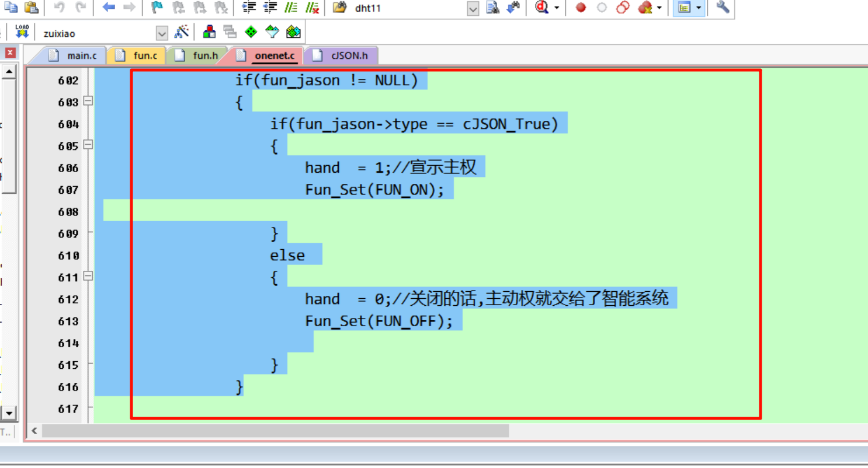
Task: Disable all breakpoints icon
Action: click(x=623, y=8)
